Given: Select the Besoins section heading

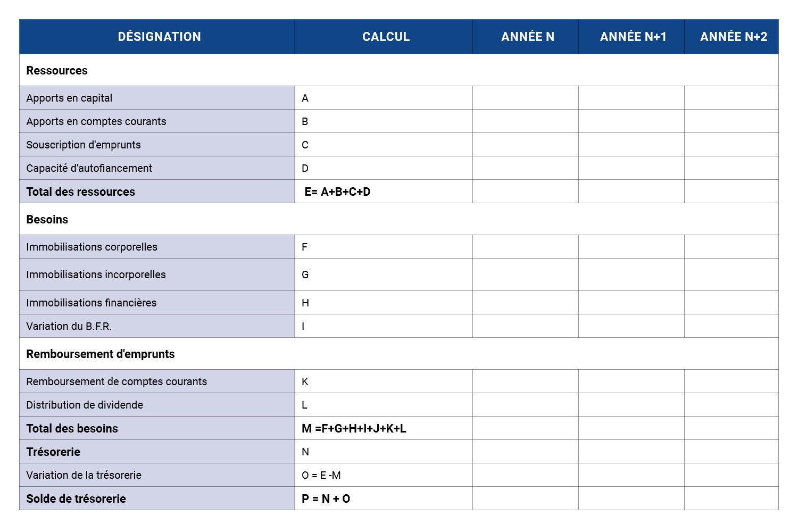Looking at the screenshot, I should coord(47,219).
